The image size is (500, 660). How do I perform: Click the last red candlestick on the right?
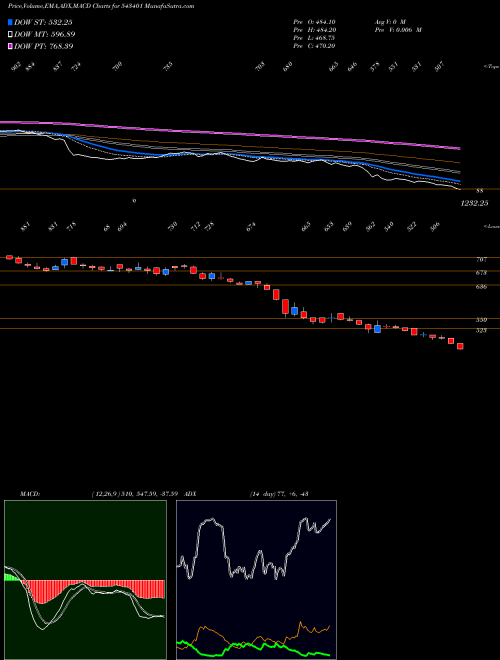[x=460, y=346]
